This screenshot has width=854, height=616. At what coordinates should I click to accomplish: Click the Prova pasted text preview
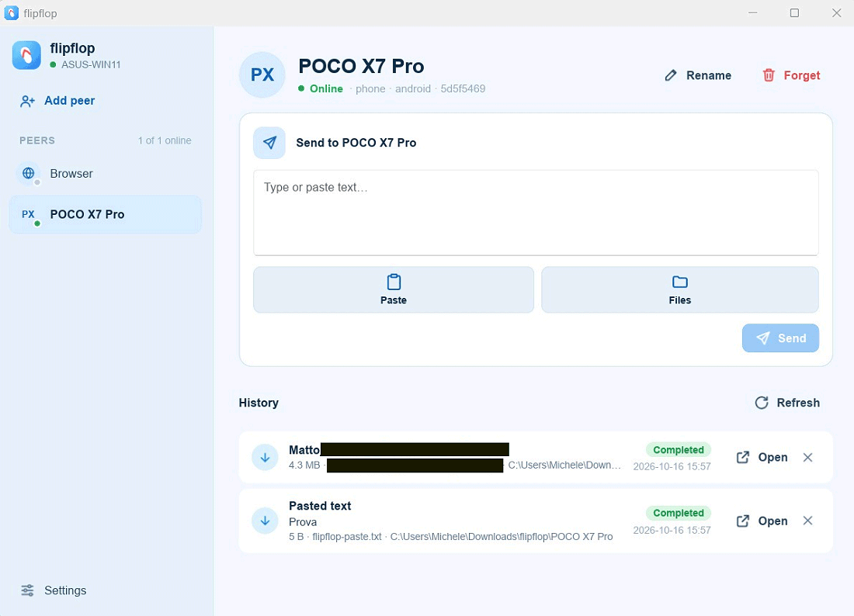coord(303,522)
